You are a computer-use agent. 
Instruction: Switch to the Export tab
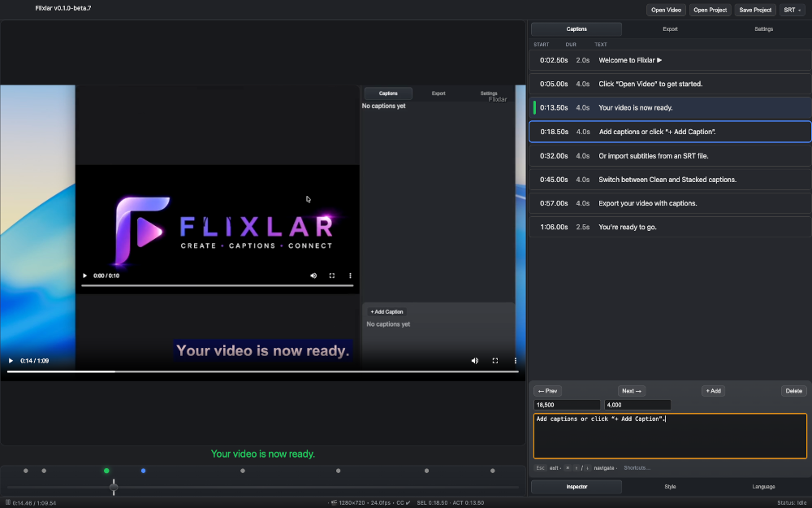click(x=670, y=29)
